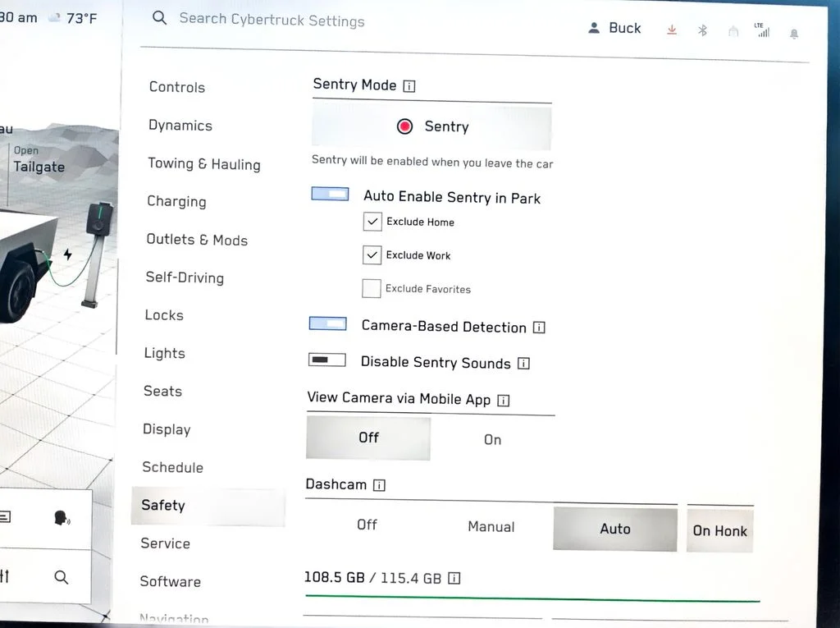Check the Exclude Favorites checkbox
The height and width of the screenshot is (628, 840).
pyautogui.click(x=372, y=288)
